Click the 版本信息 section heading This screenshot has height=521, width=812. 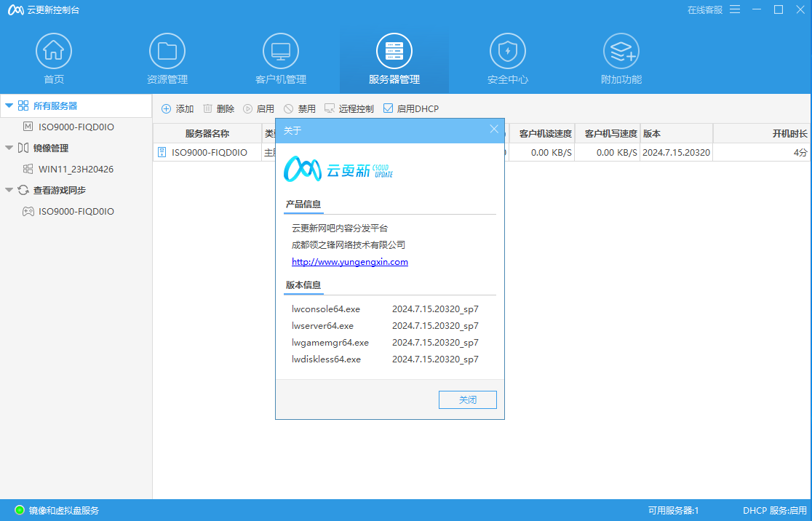point(303,285)
